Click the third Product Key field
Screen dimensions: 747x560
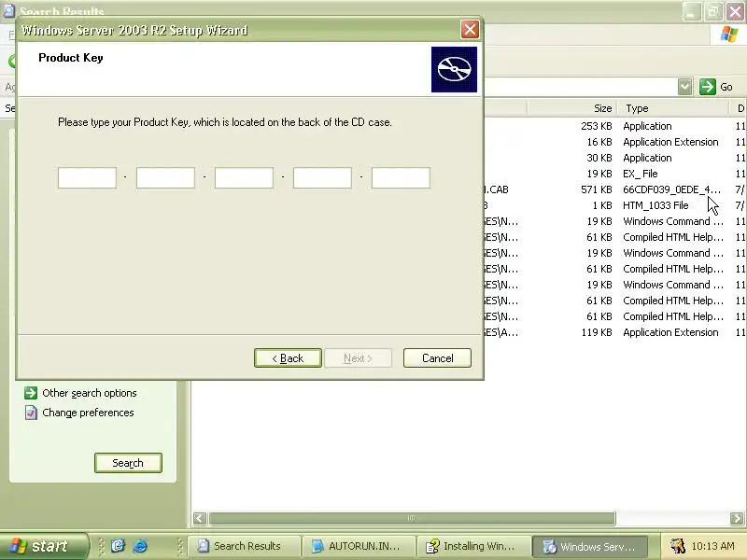[x=244, y=177]
